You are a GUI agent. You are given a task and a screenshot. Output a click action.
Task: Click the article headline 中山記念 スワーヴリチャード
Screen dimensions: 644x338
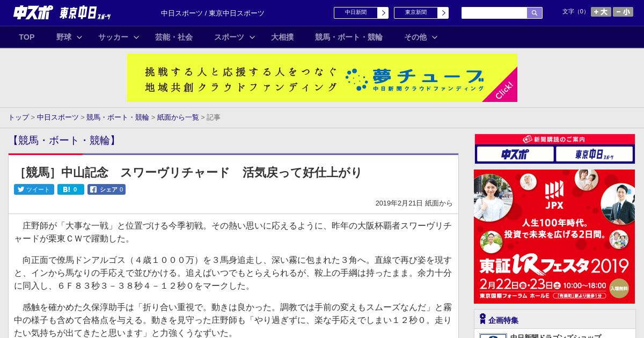(188, 172)
